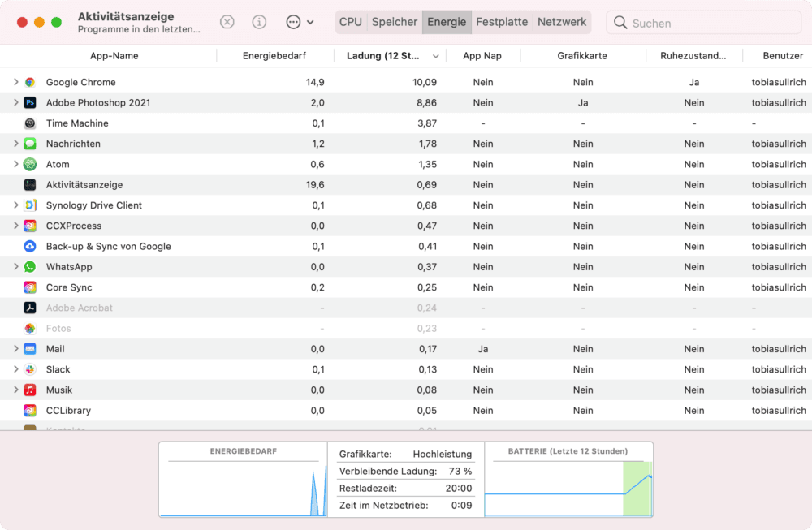The width and height of the screenshot is (812, 530).
Task: Click the magnifier icon in search field
Action: [x=620, y=22]
